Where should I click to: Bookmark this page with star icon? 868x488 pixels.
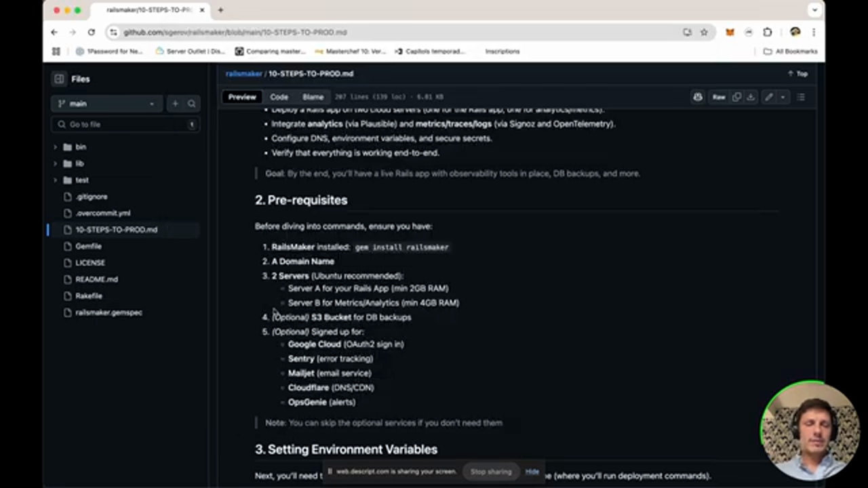click(704, 32)
